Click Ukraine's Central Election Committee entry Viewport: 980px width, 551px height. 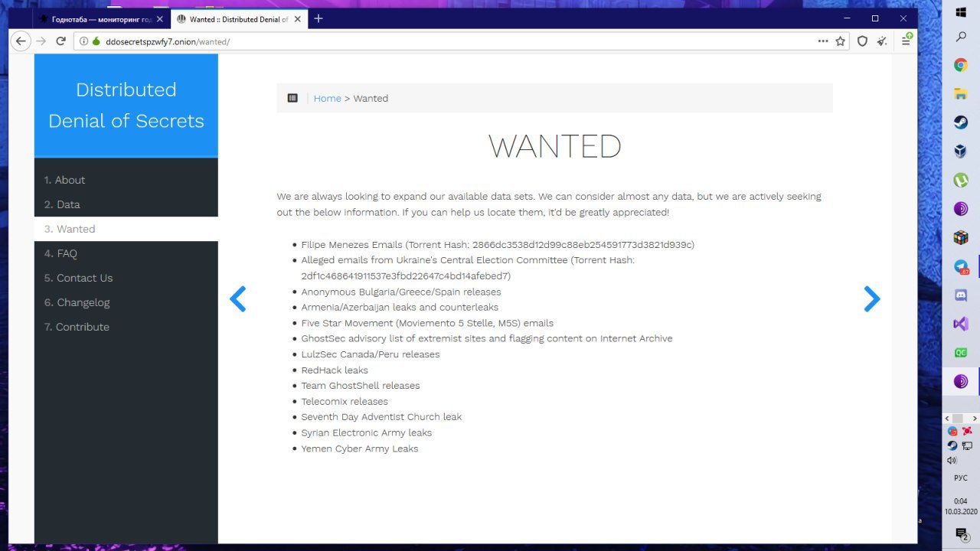click(x=468, y=268)
